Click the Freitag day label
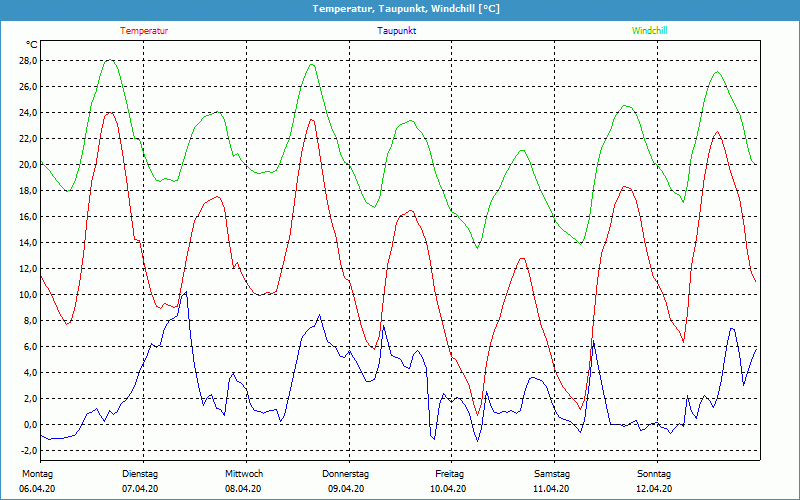This screenshot has height=500, width=800. pyautogui.click(x=449, y=474)
